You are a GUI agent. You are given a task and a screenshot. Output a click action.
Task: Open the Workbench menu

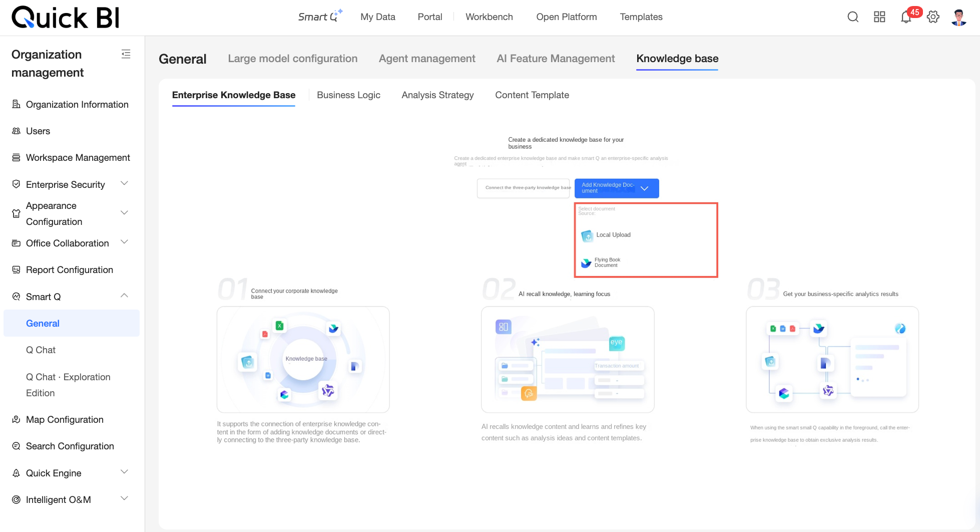tap(489, 17)
